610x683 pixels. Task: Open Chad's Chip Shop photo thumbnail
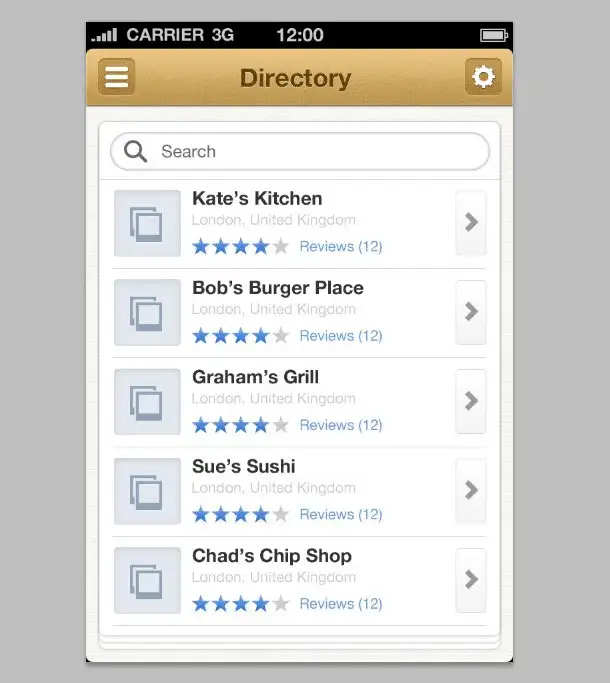tap(147, 581)
